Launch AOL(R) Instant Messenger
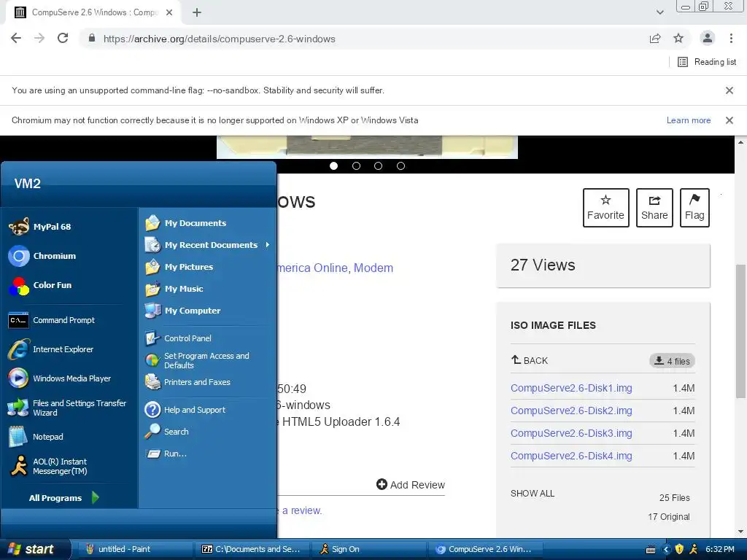The height and width of the screenshot is (560, 747). [48, 466]
